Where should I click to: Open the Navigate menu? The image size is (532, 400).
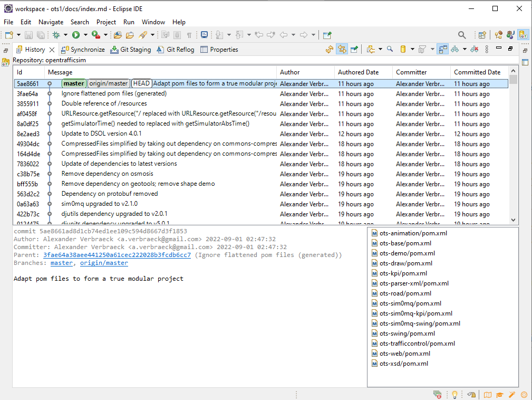(51, 22)
